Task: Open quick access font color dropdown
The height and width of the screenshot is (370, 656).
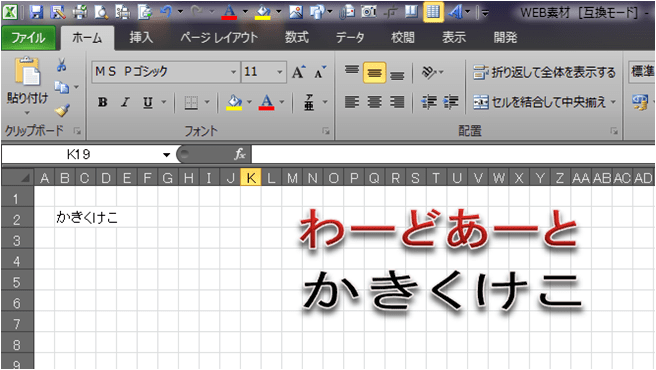Action: tap(245, 12)
